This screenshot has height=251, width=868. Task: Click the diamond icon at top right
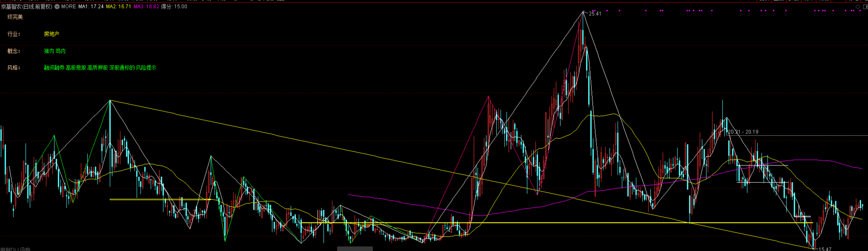(x=858, y=7)
